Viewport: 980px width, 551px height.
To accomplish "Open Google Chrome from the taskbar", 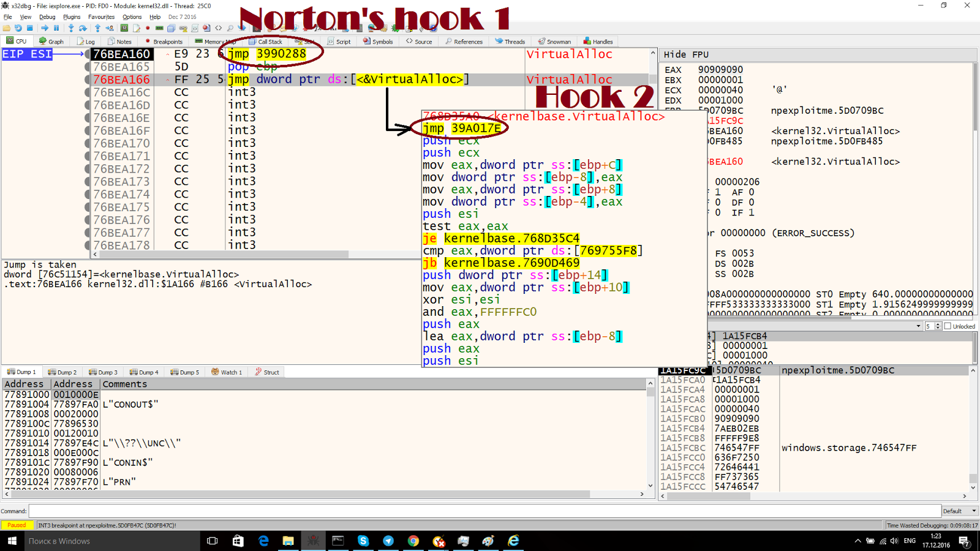I will tap(413, 541).
